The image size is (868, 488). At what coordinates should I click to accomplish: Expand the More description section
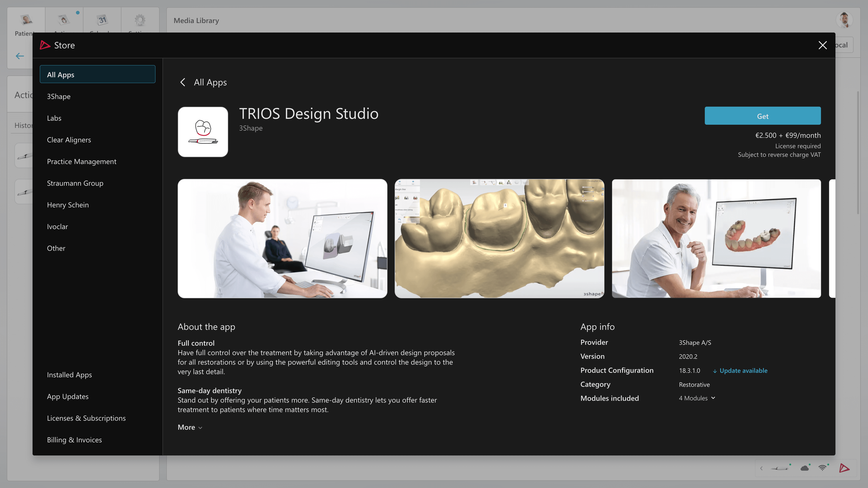(x=190, y=427)
